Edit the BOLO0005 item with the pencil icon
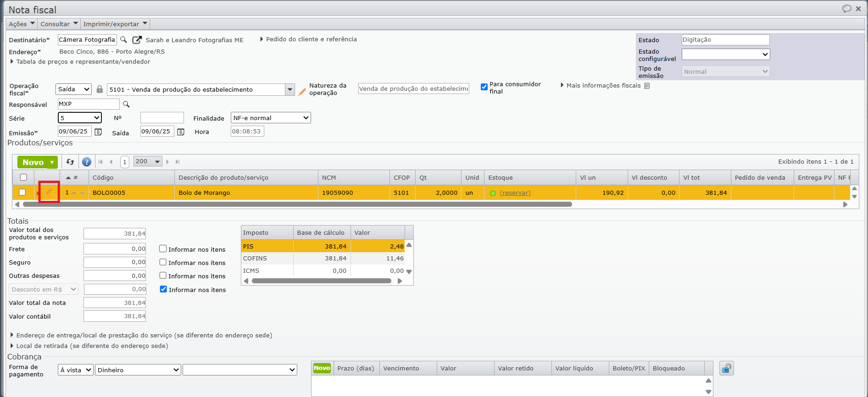Screen dimensions: 868x397 coord(48,193)
